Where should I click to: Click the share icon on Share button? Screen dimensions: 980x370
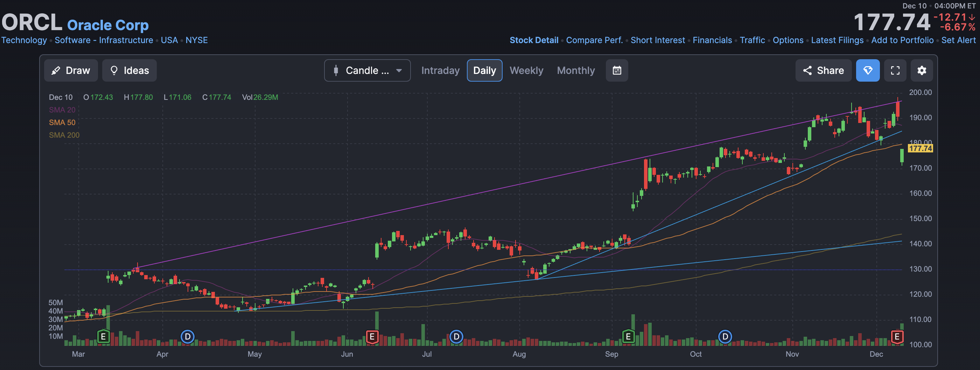pos(807,70)
